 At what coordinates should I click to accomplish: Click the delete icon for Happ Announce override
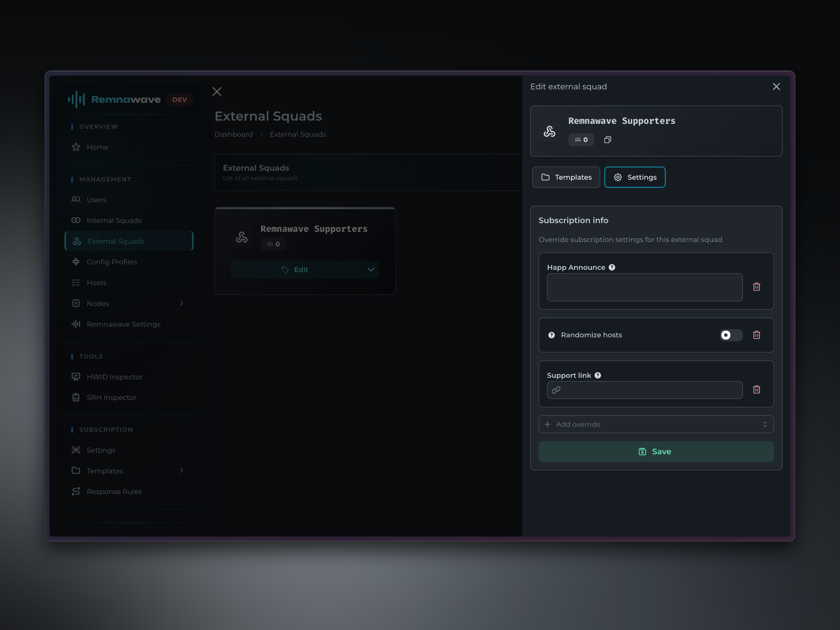tap(757, 287)
